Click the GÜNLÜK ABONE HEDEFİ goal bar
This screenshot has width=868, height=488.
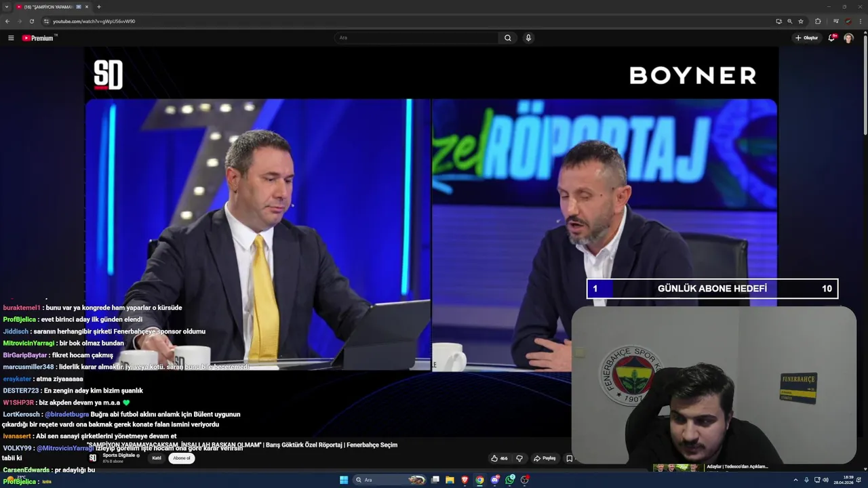click(713, 289)
